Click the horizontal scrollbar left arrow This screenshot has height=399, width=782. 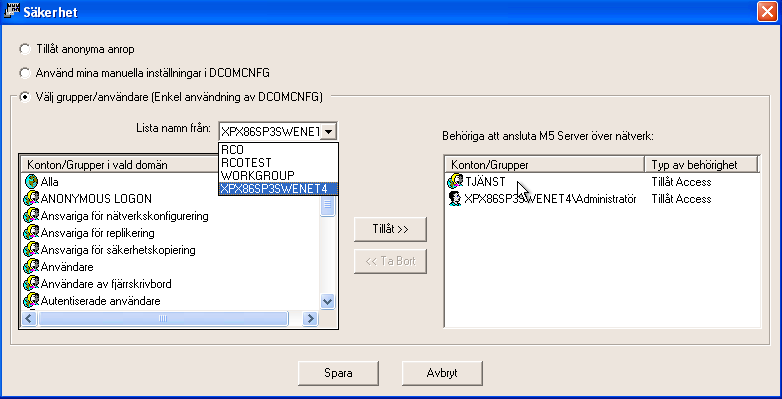click(x=28, y=319)
